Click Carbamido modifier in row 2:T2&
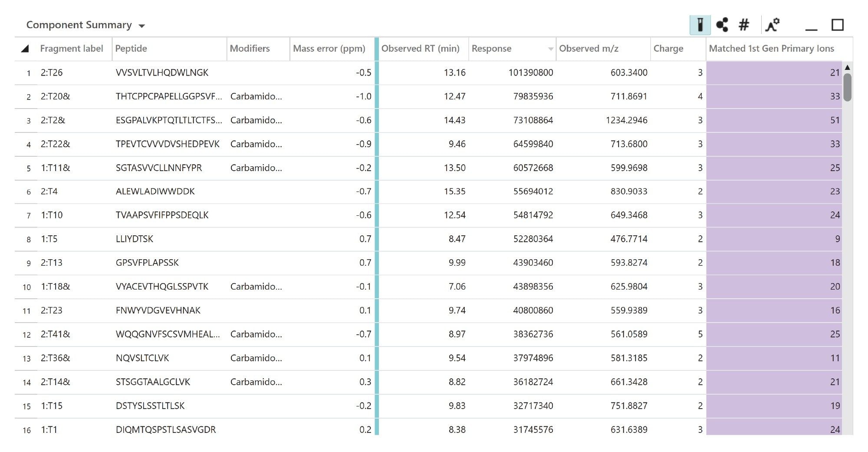 coord(256,120)
